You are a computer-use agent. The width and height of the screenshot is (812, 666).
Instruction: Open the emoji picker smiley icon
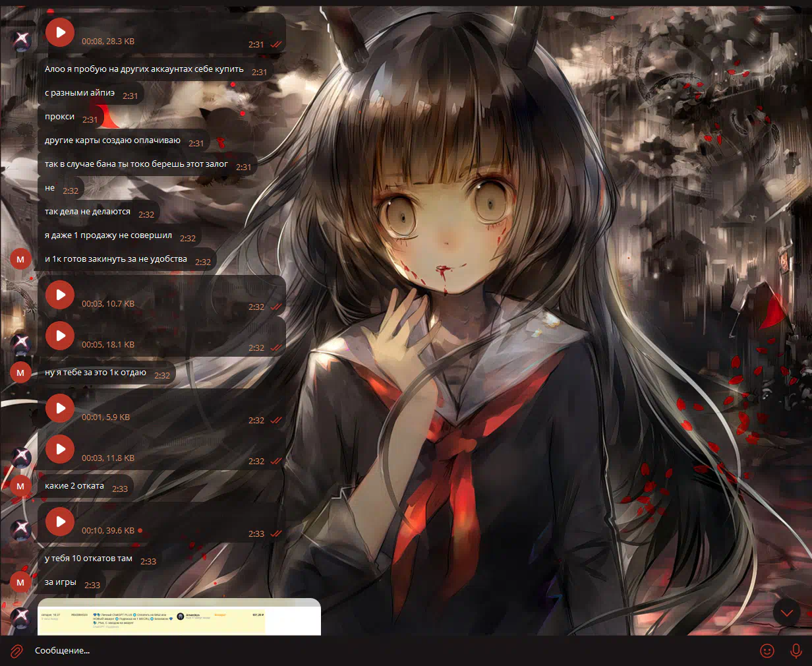coord(767,651)
